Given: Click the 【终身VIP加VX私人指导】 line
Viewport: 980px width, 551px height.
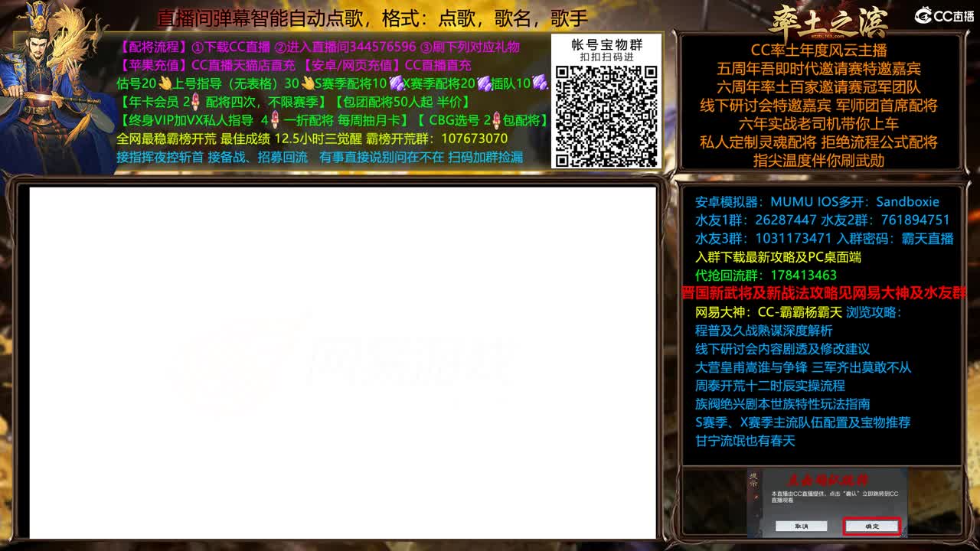Looking at the screenshot, I should (334, 120).
